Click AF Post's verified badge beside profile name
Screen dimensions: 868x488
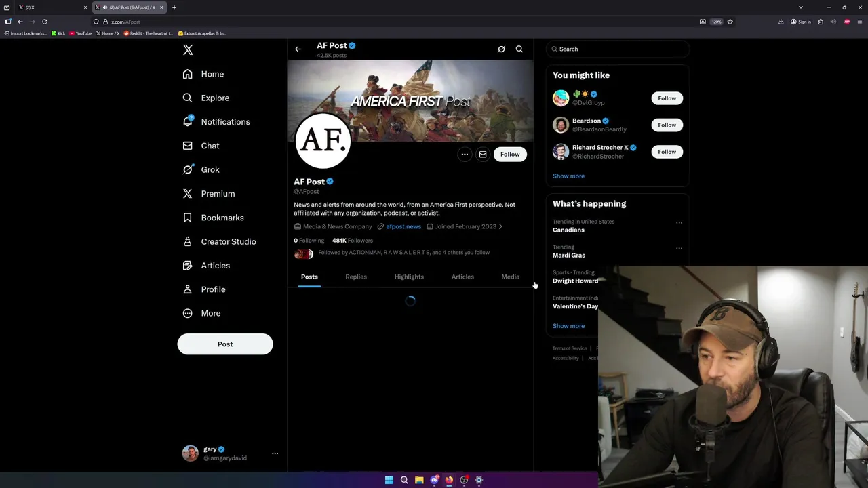[330, 182]
